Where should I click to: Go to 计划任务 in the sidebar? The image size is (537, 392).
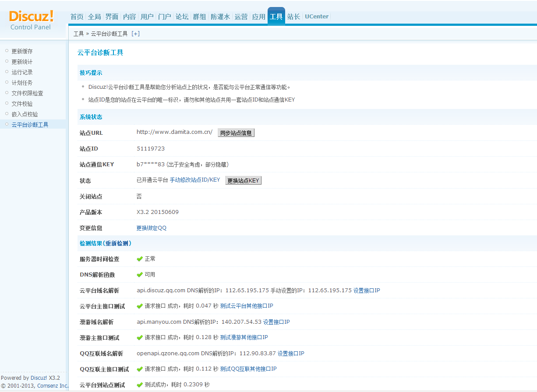pos(22,83)
